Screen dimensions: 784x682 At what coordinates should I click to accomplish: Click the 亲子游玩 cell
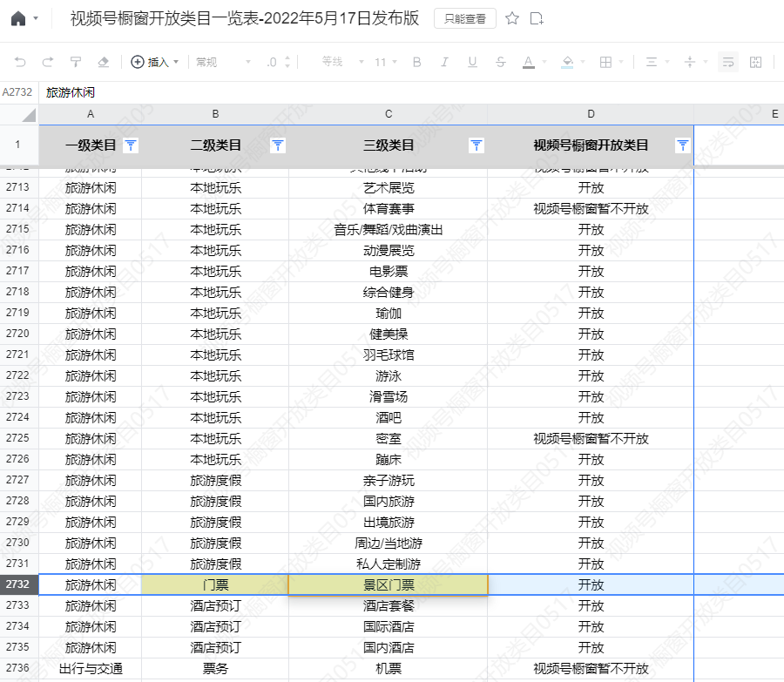click(x=389, y=481)
